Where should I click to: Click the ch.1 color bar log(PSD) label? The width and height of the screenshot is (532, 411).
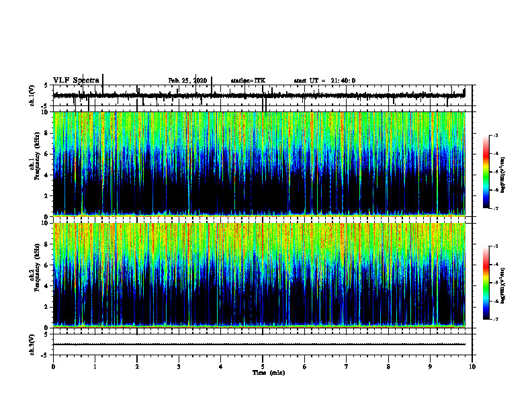point(503,175)
